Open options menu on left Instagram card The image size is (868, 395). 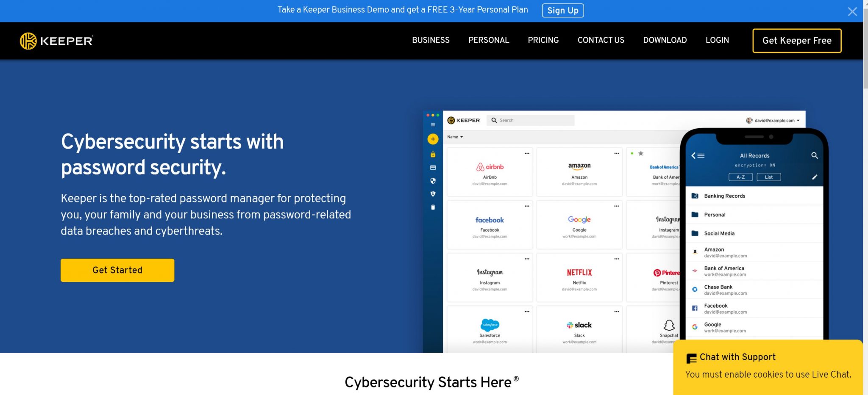[x=527, y=259]
